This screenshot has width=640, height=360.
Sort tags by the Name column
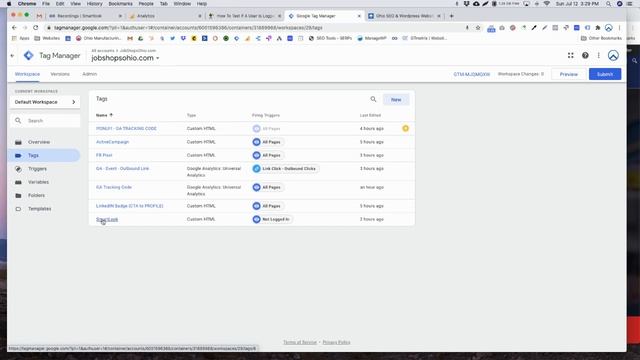[x=104, y=115]
